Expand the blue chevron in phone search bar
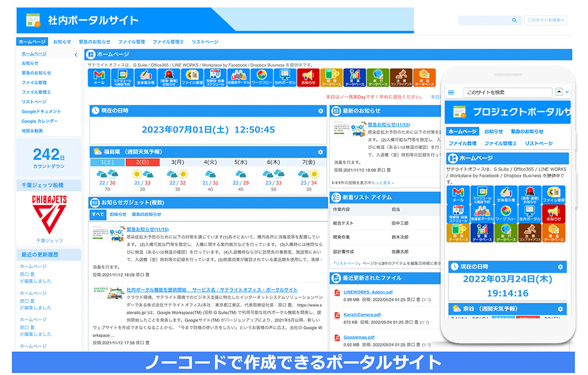 pyautogui.click(x=567, y=92)
